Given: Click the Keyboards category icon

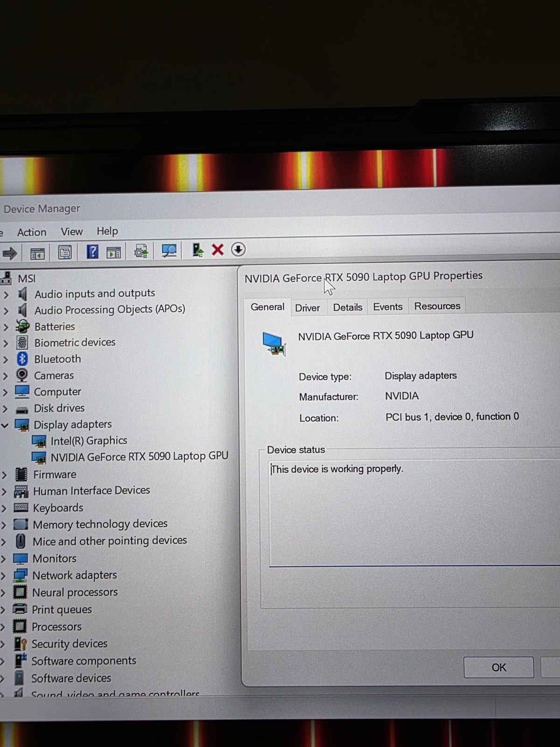Looking at the screenshot, I should pyautogui.click(x=21, y=507).
